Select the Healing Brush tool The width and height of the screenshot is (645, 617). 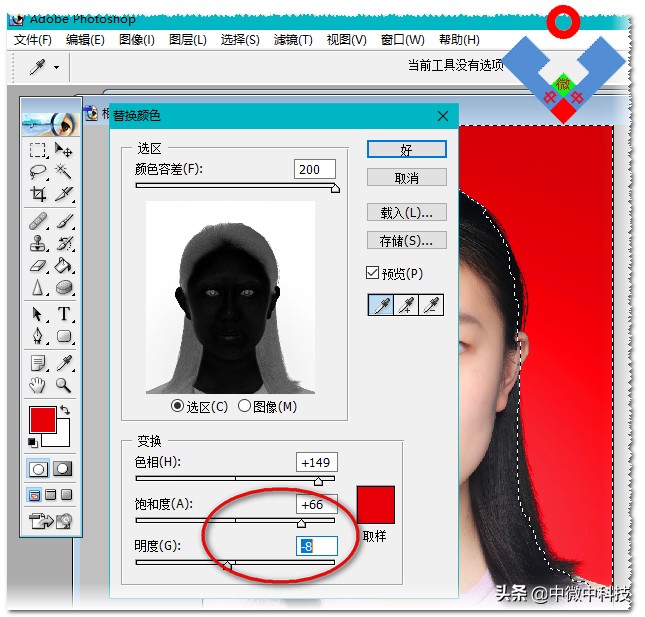pos(38,221)
